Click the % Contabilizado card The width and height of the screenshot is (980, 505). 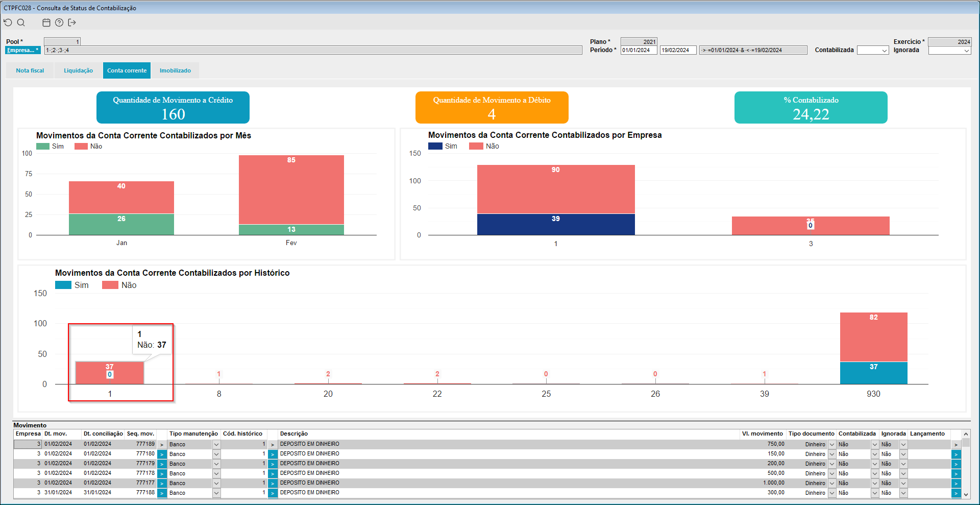[811, 107]
